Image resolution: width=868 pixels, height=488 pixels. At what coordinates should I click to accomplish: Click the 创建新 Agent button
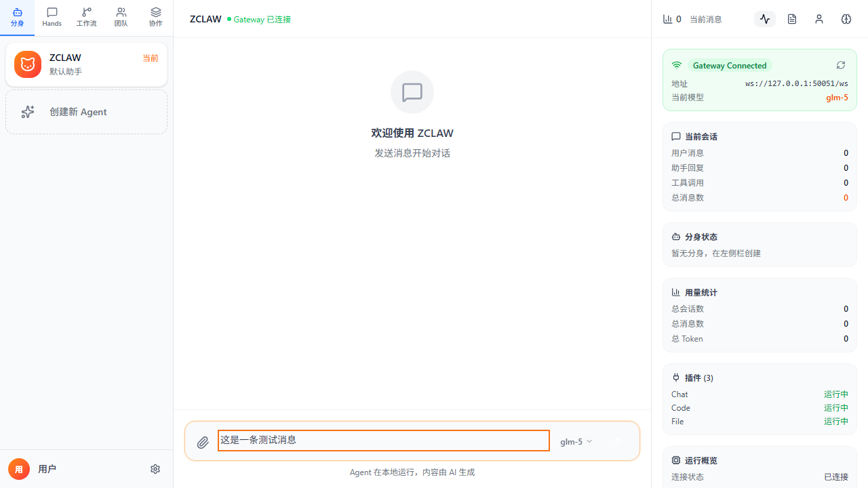86,112
